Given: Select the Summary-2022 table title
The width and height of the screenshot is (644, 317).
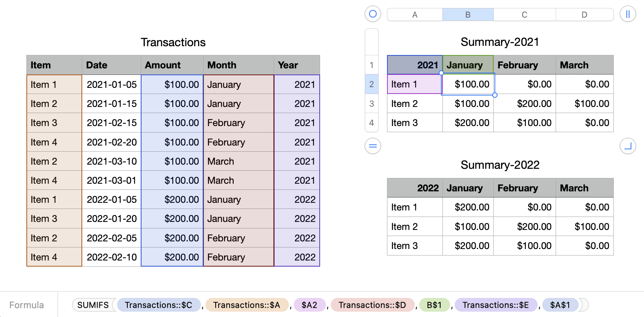Looking at the screenshot, I should (500, 165).
